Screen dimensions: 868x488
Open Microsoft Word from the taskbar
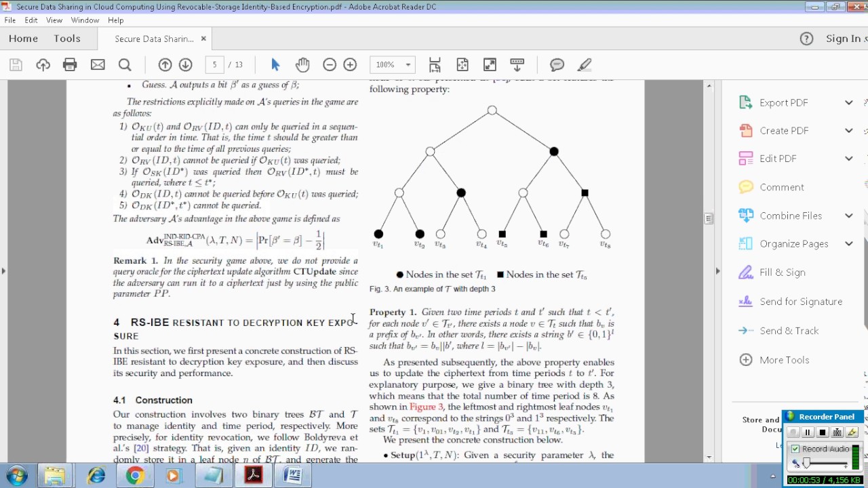[x=292, y=475]
